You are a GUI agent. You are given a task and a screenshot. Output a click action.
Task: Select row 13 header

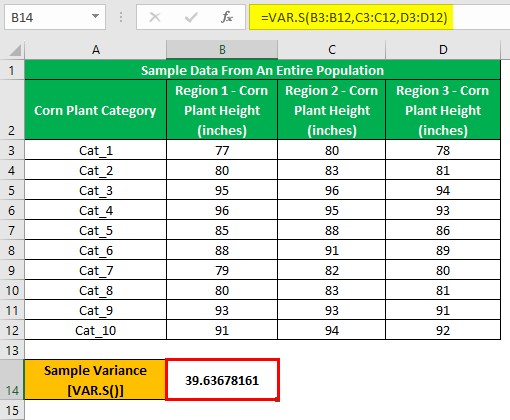pos(12,350)
